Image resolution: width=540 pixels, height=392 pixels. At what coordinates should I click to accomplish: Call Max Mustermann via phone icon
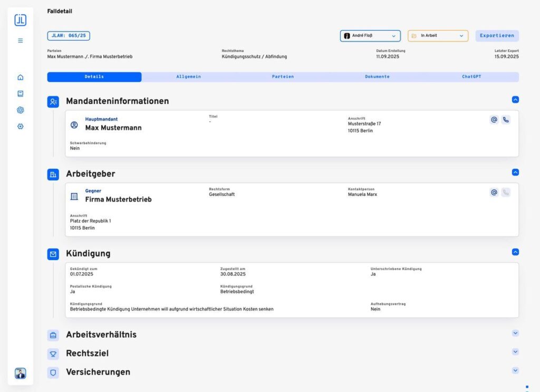tap(506, 120)
